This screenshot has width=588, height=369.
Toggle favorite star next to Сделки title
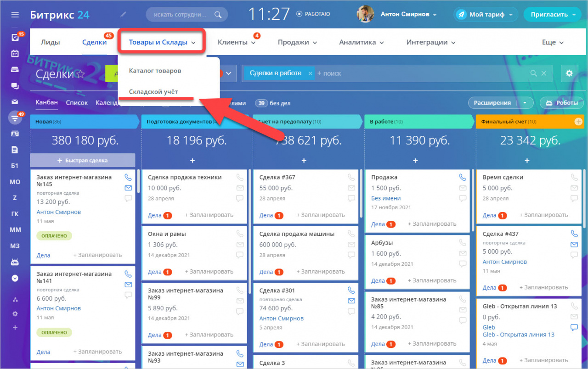(80, 74)
